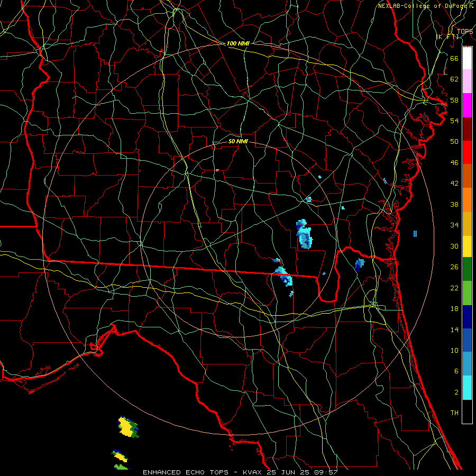Click the "50" scale value
Image resolution: width=476 pixels, height=476 pixels.
pos(454,141)
